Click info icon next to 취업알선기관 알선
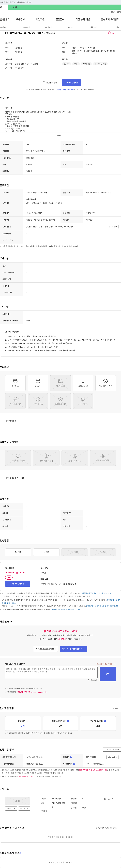This screenshot has width=121, height=868. pos(68,721)
